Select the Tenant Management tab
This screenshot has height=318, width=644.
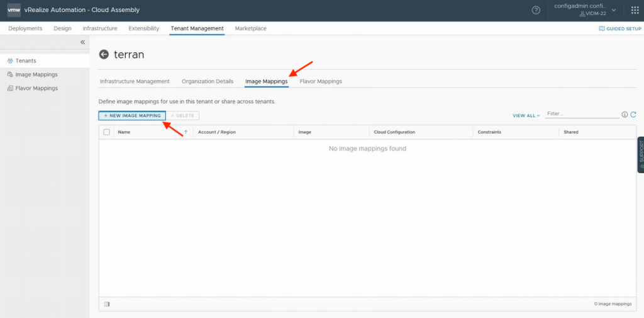coord(197,28)
